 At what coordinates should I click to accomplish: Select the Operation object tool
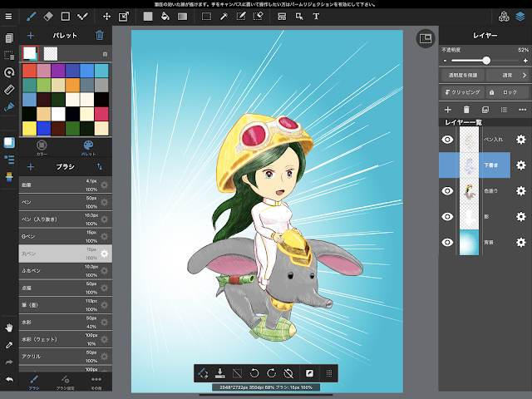[x=299, y=17]
